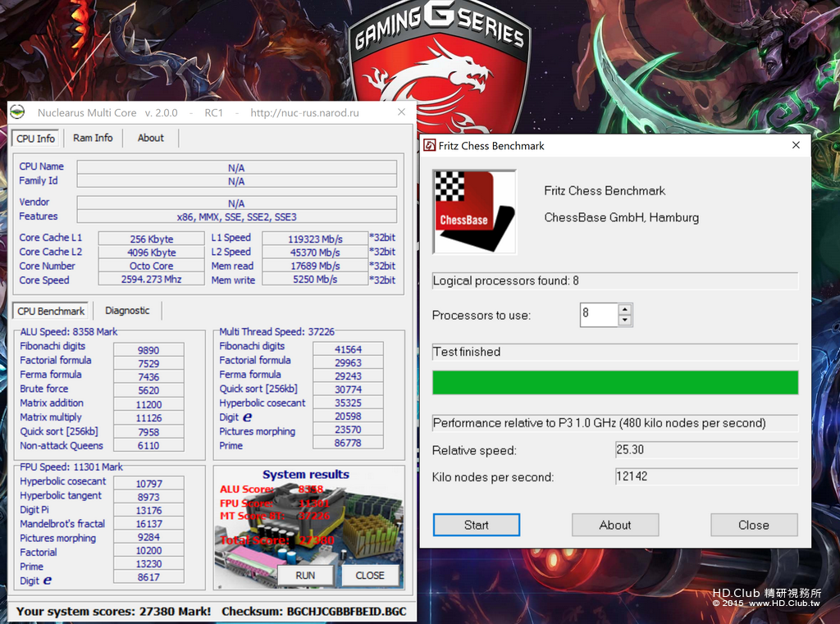Click the green benchmark progress bar
Screen dimensions: 840x624
[x=615, y=382]
